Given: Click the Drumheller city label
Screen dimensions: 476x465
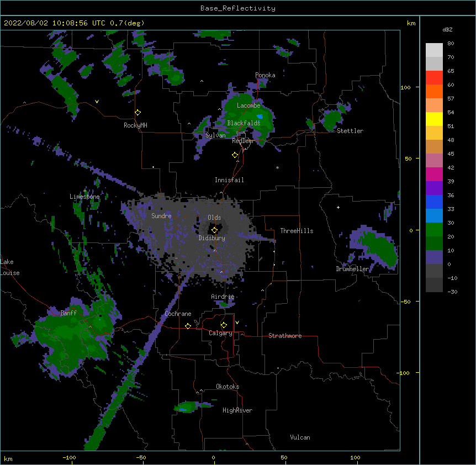Looking at the screenshot, I should [352, 269].
